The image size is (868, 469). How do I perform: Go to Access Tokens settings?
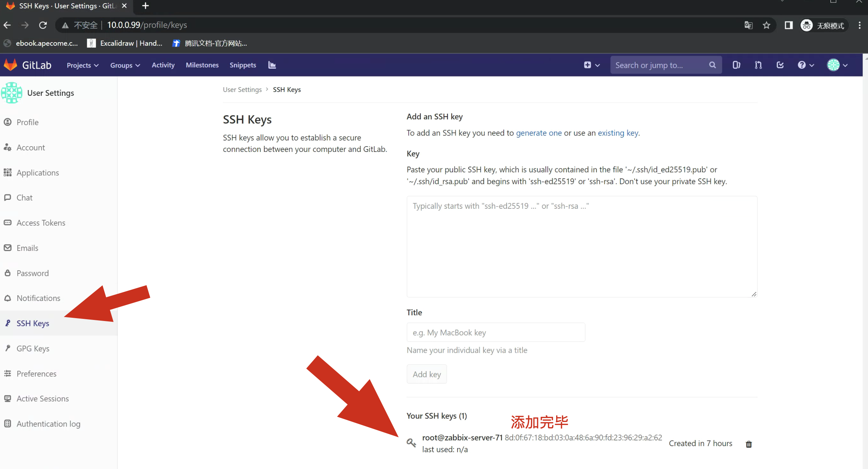[x=41, y=223]
